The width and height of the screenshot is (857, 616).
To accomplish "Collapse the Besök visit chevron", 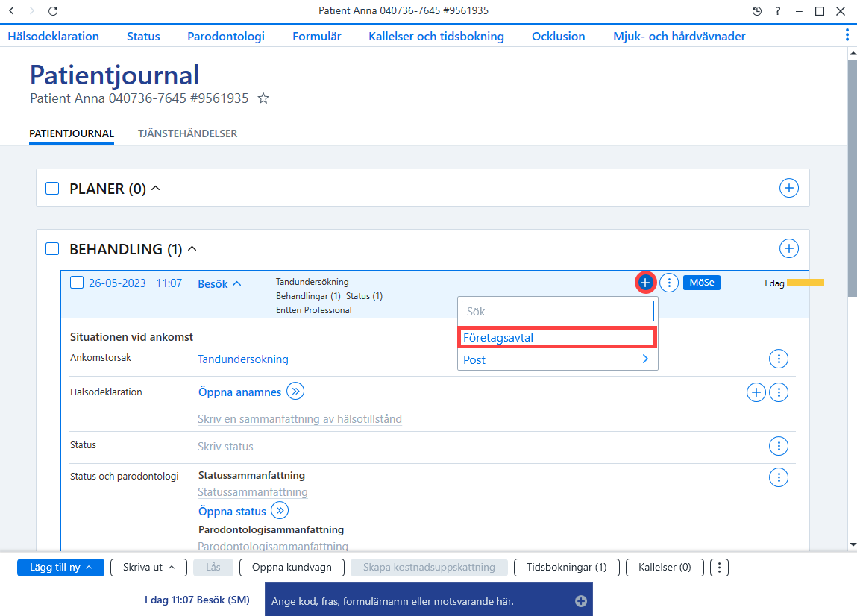I will (237, 283).
